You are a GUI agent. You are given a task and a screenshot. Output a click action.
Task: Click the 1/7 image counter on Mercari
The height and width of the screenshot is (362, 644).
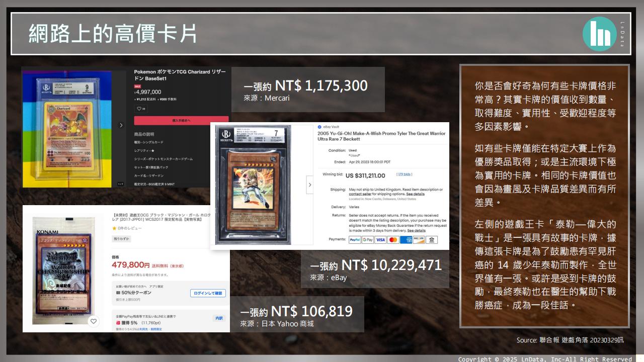(x=120, y=184)
